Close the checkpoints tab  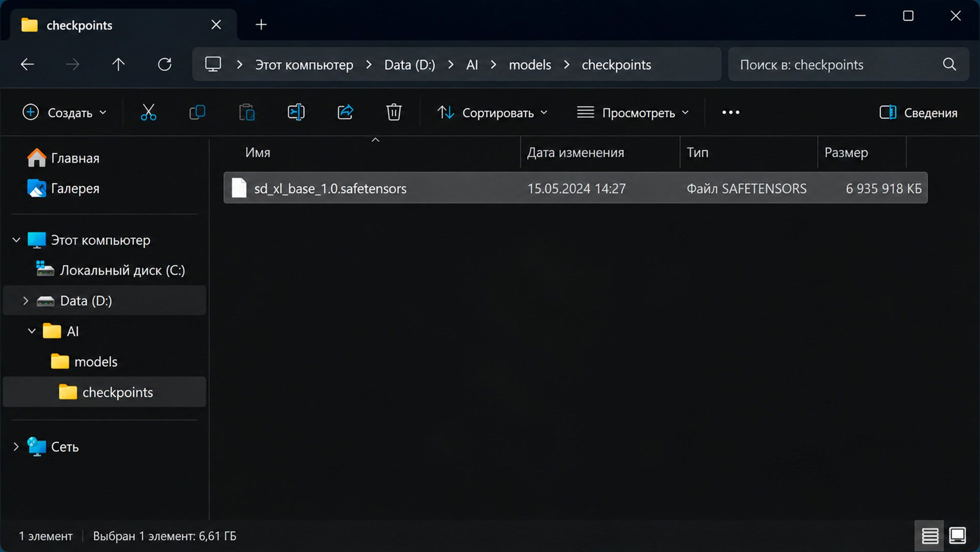point(216,25)
